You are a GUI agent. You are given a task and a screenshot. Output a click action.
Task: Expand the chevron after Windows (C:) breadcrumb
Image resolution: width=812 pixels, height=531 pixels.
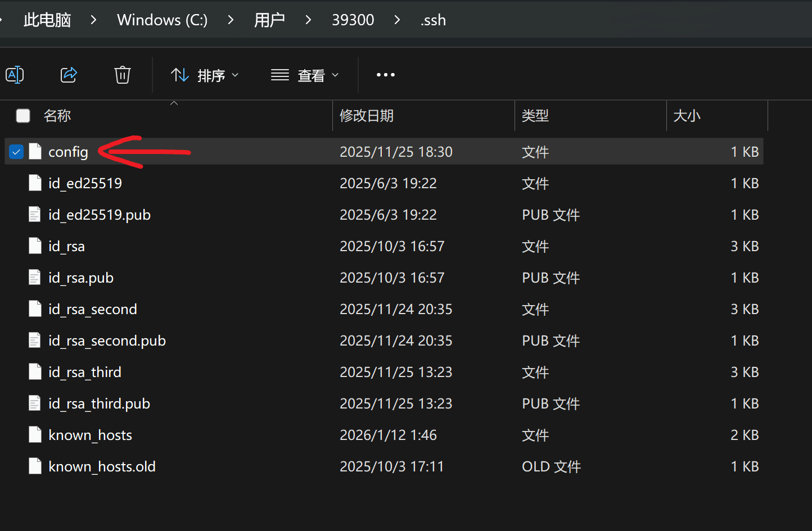(x=231, y=20)
